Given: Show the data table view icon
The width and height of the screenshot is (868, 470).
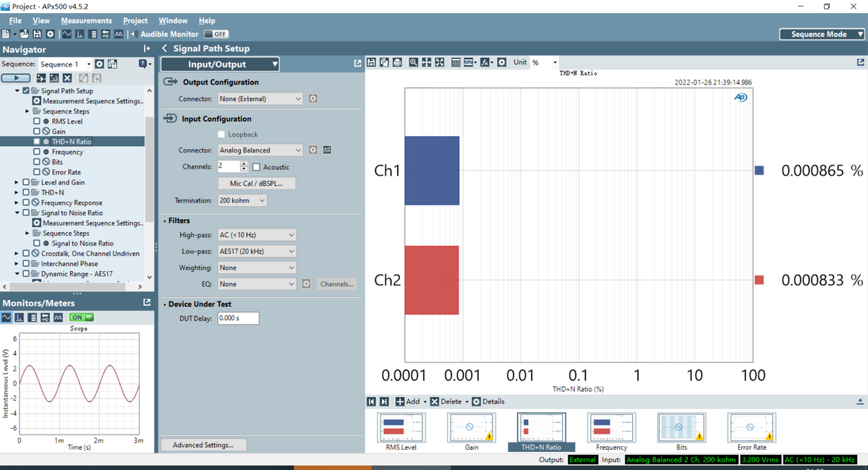Looking at the screenshot, I should (456, 62).
